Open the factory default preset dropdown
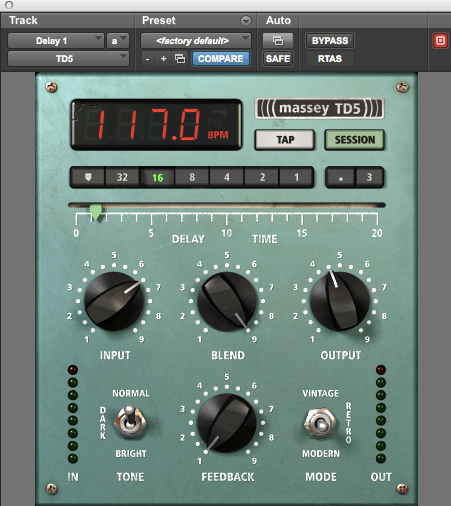 [x=196, y=41]
